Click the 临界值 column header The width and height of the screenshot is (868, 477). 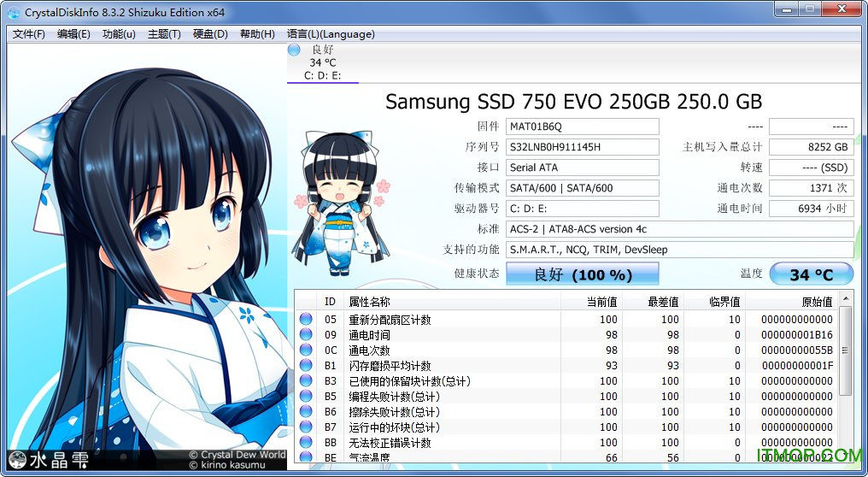715,302
